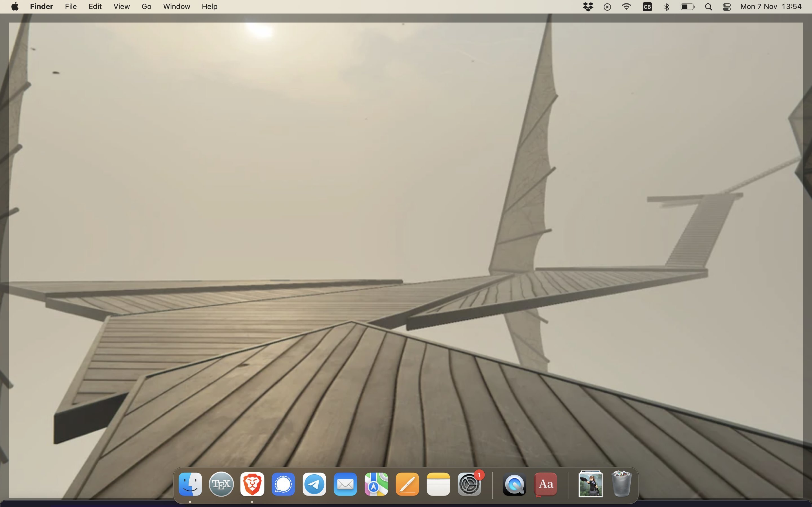The image size is (812, 507).
Task: Open the Apple menu
Action: click(15, 7)
